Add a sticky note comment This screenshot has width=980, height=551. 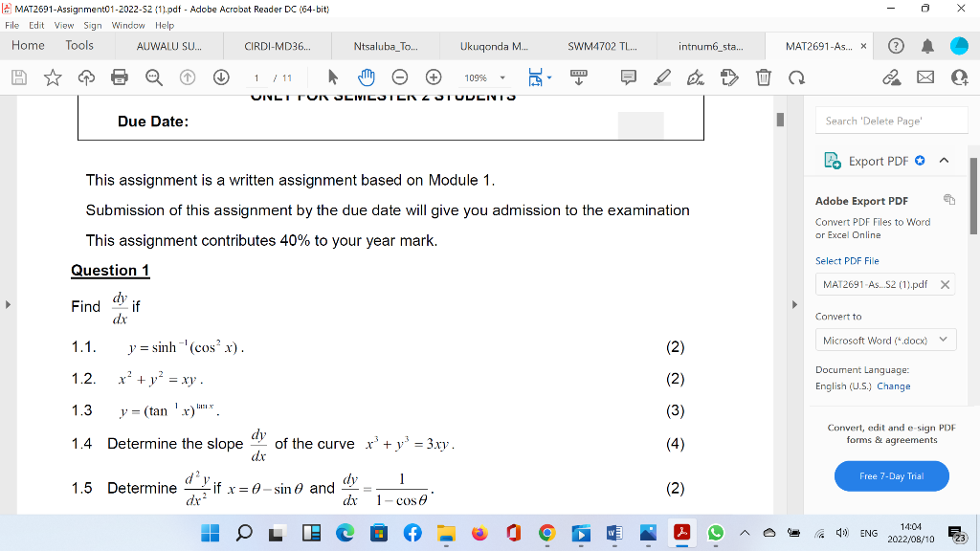(x=627, y=77)
